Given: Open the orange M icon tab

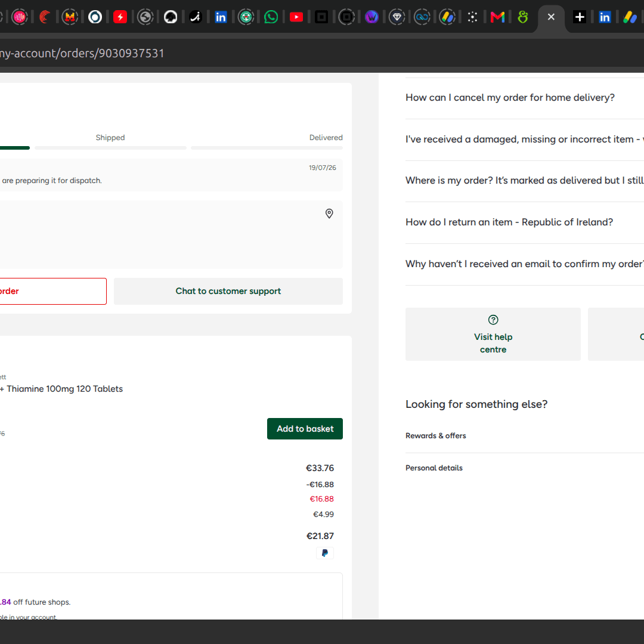Looking at the screenshot, I should click(x=70, y=17).
